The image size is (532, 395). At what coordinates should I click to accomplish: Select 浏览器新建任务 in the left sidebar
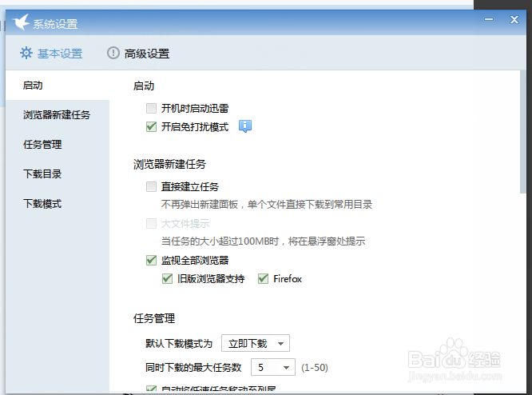tap(57, 115)
